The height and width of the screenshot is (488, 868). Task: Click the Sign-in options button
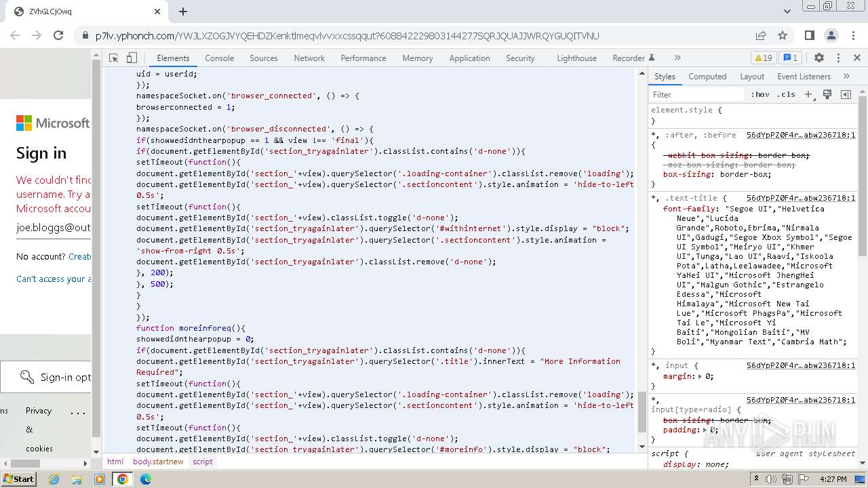click(x=46, y=377)
